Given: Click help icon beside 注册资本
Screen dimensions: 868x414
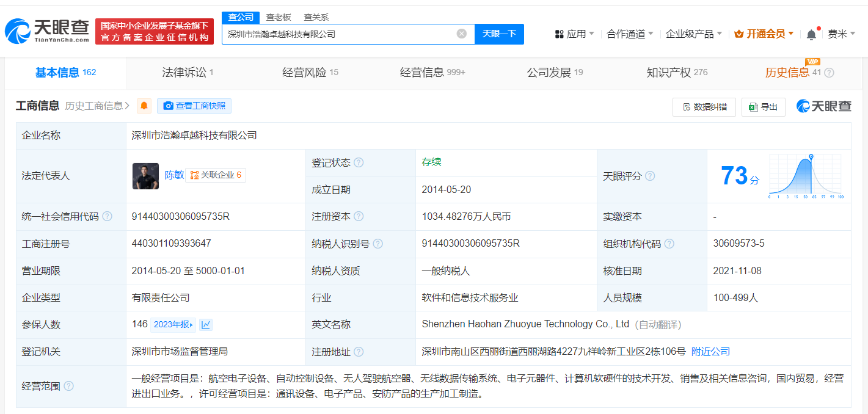Looking at the screenshot, I should coord(359,217).
